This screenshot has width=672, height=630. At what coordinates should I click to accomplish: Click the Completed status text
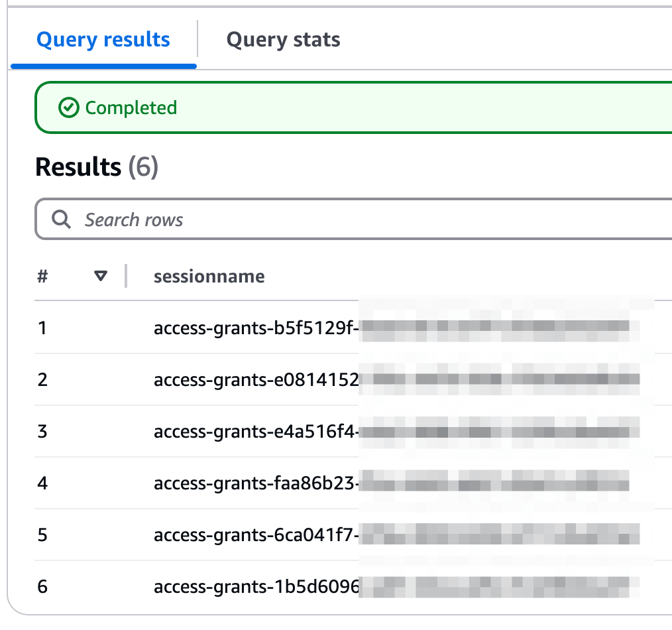[131, 107]
